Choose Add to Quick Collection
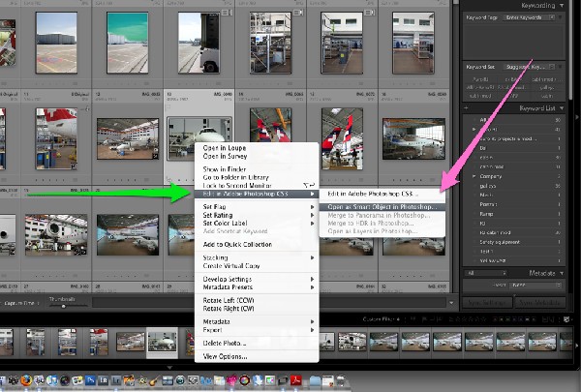The image size is (581, 392). [x=237, y=245]
